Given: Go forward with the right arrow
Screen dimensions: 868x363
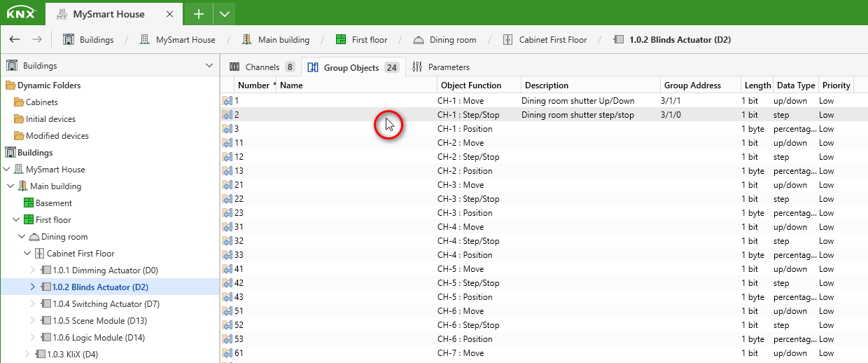Looking at the screenshot, I should (x=36, y=40).
